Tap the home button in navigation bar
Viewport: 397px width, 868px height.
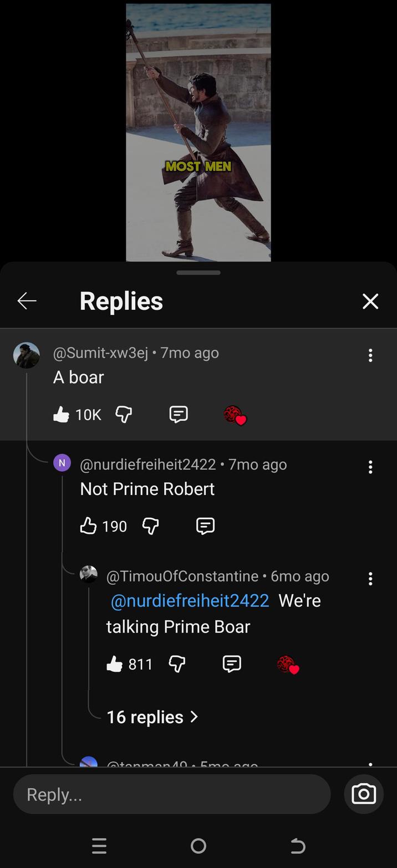pos(198,846)
